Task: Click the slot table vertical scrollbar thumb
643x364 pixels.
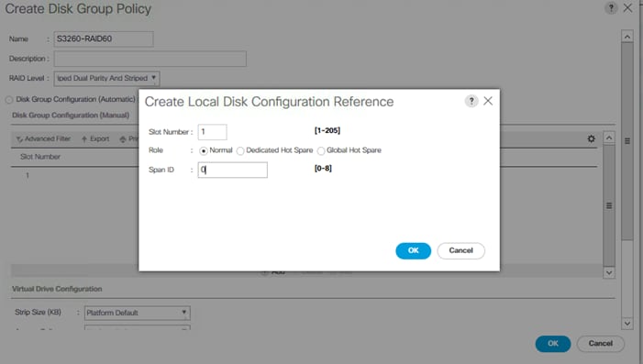Action: pyautogui.click(x=609, y=205)
